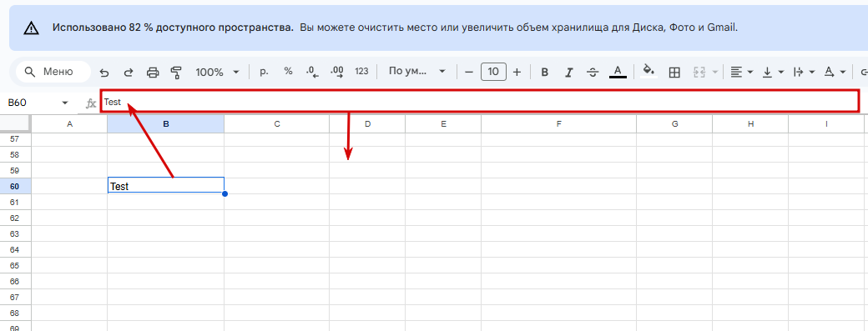Viewport: 868px width, 331px height.
Task: Open the fill color picker
Action: [648, 71]
